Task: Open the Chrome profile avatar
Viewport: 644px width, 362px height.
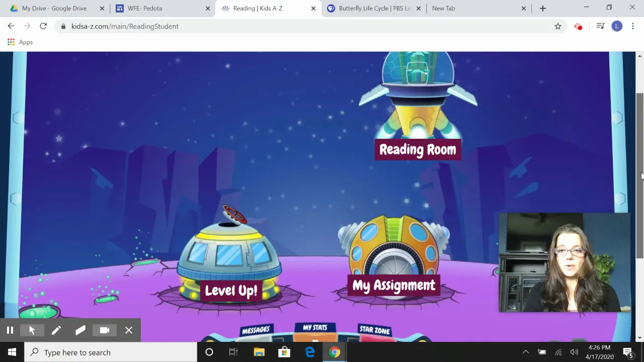Action: coord(617,26)
